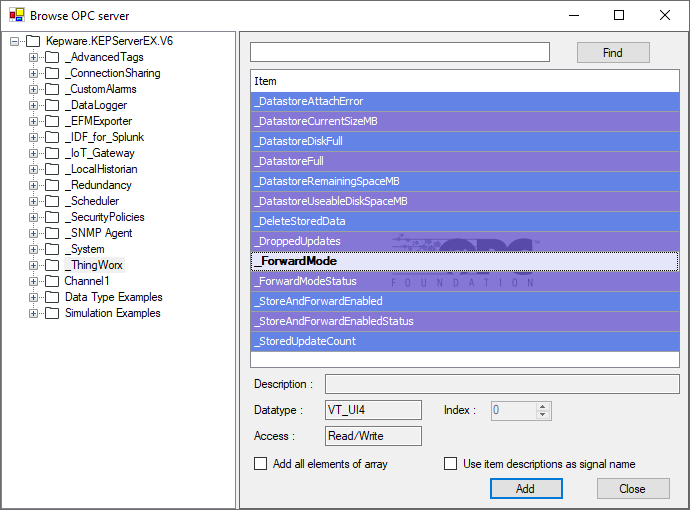Select the _DatastoreDiskFull item

pos(465,141)
